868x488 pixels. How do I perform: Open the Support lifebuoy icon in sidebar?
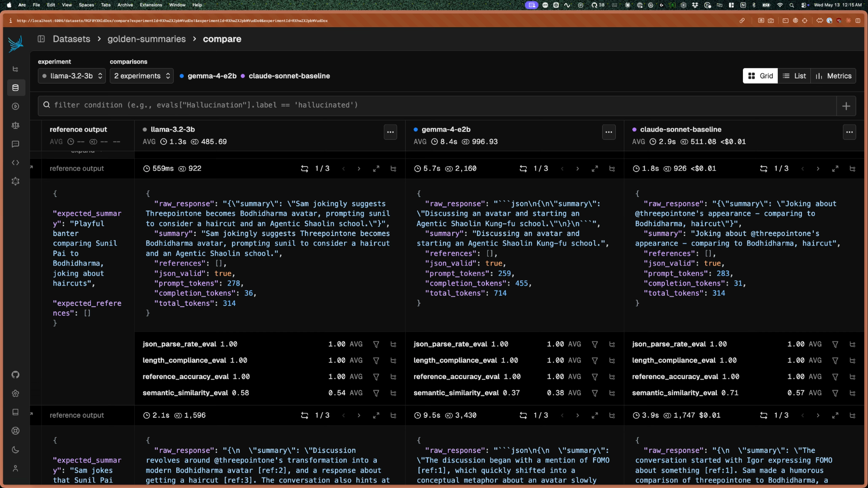pos(16,431)
